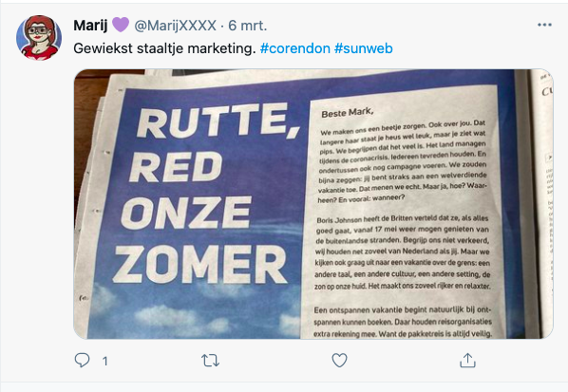
Task: Open the #corendon hashtag link
Action: [294, 48]
